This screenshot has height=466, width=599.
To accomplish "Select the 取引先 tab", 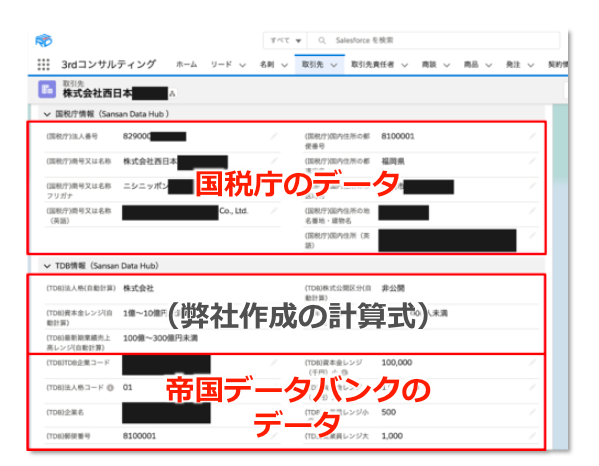I will (x=312, y=65).
